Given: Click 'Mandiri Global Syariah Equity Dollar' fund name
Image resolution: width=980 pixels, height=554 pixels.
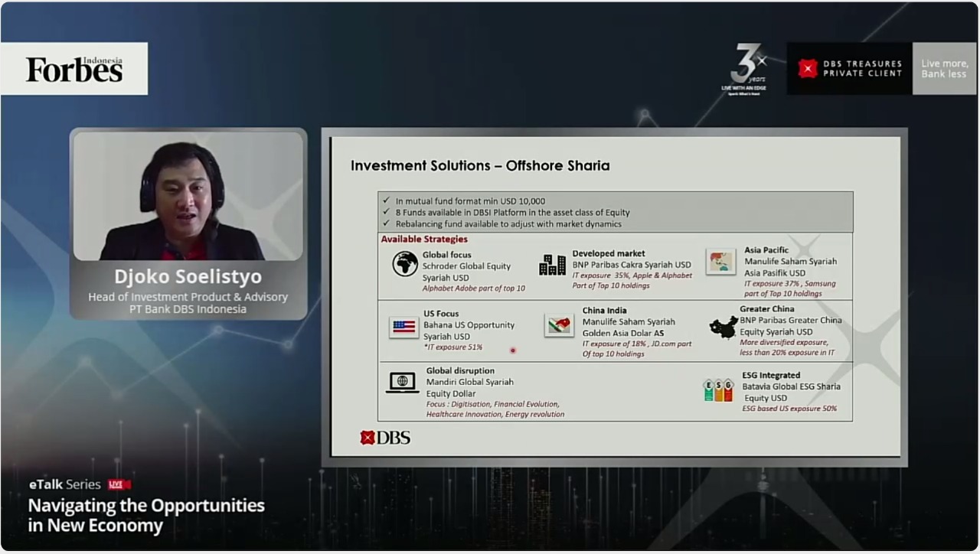Looking at the screenshot, I should coord(470,388).
